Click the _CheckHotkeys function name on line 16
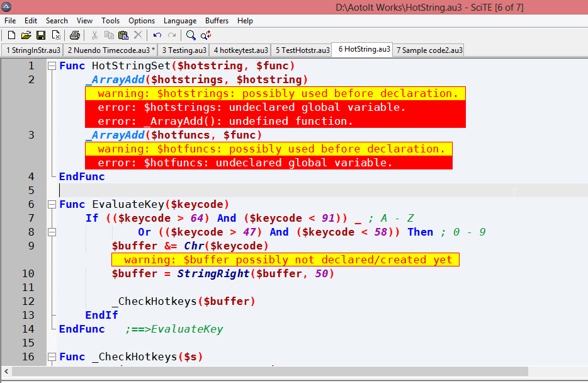588x383 pixels. pyautogui.click(x=134, y=357)
